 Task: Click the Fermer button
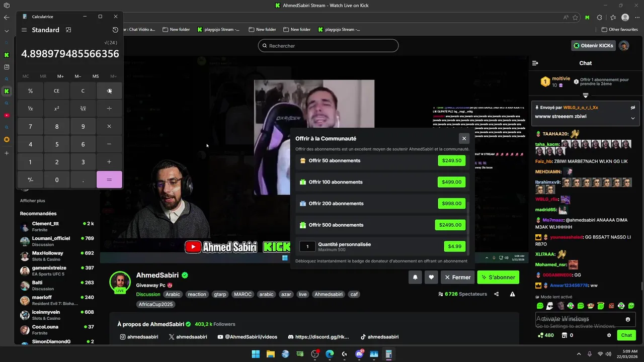(x=457, y=277)
